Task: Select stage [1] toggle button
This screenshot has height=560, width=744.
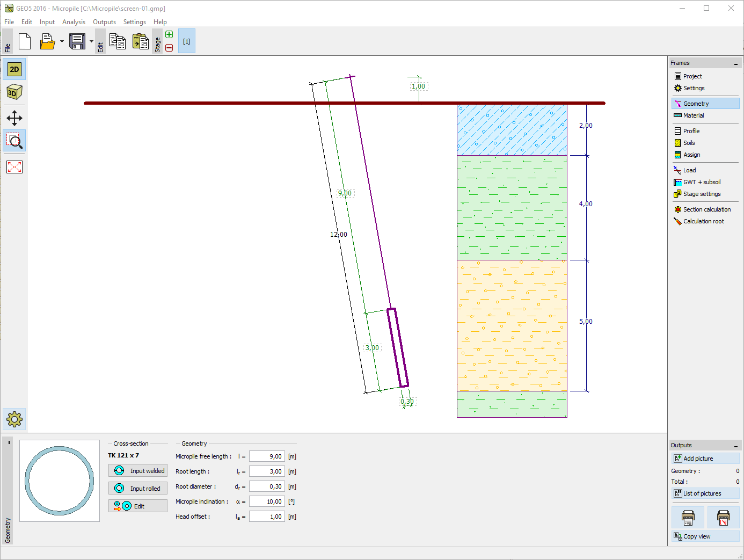Action: coord(186,41)
